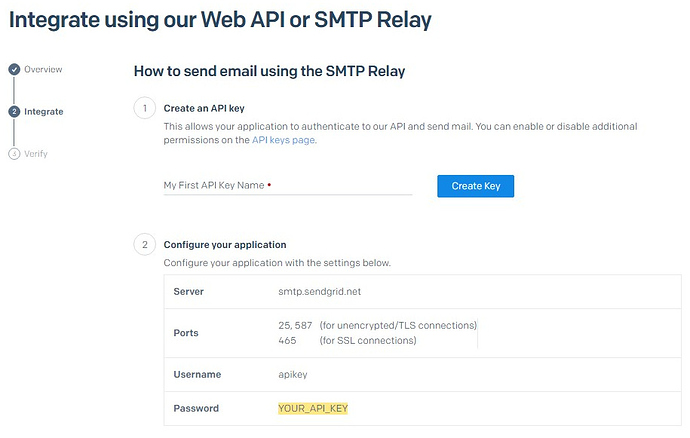Click the step 2 circle number

[x=145, y=245]
